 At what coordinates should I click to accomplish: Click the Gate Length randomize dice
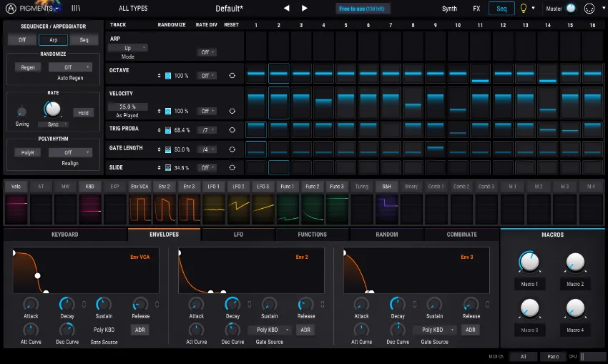pos(168,149)
